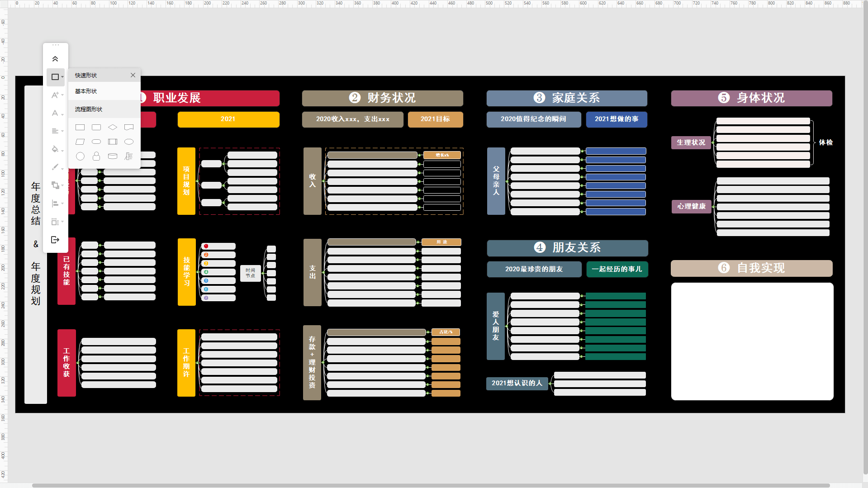Click the export exit arrow icon

pos(55,240)
